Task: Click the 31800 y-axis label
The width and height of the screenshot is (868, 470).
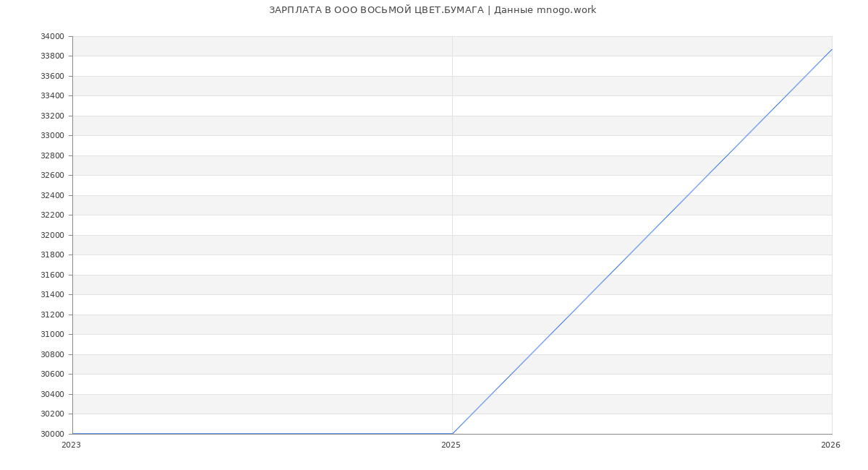Action: click(52, 255)
